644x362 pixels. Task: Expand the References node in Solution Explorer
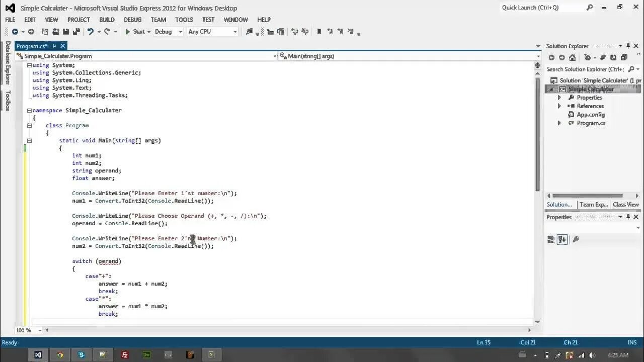click(x=559, y=106)
